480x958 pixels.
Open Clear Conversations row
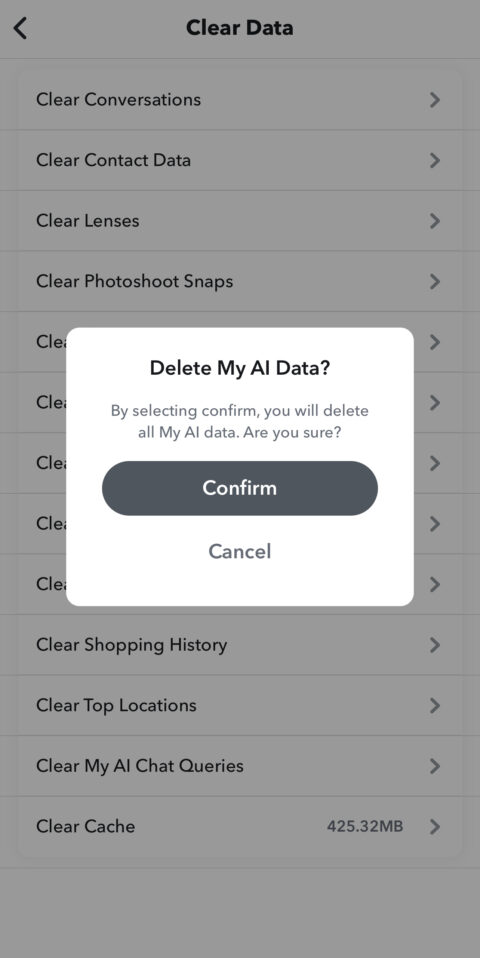click(239, 100)
